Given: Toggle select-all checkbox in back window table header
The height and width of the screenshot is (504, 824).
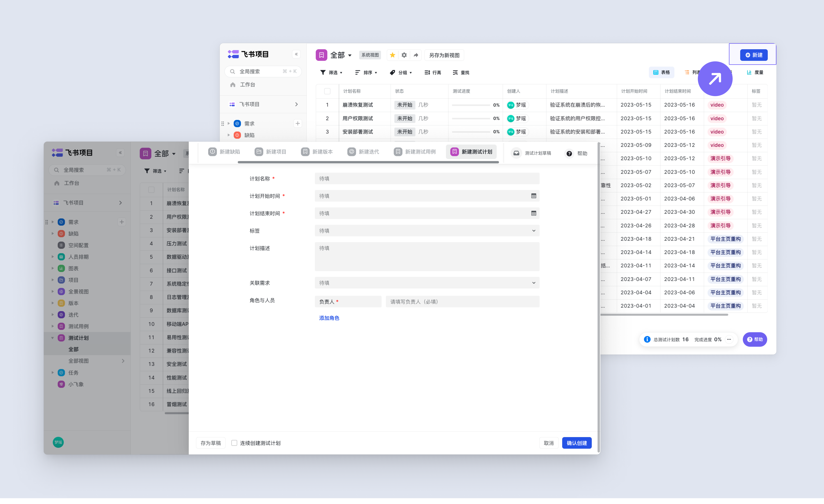Looking at the screenshot, I should click(x=327, y=91).
